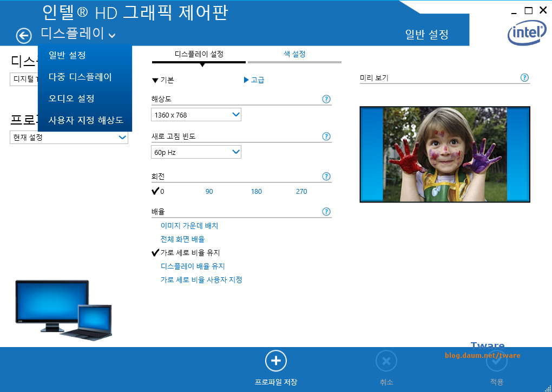Open help for 새로 고침 빈도 section
Viewport: 552px width, 392px height.
point(326,136)
